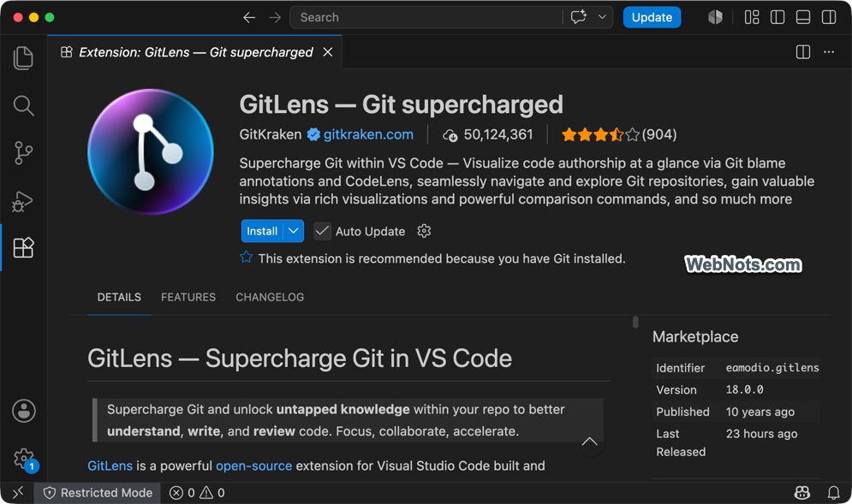Click the Copilot status icon in title bar
This screenshot has height=504, width=852.
[715, 17]
